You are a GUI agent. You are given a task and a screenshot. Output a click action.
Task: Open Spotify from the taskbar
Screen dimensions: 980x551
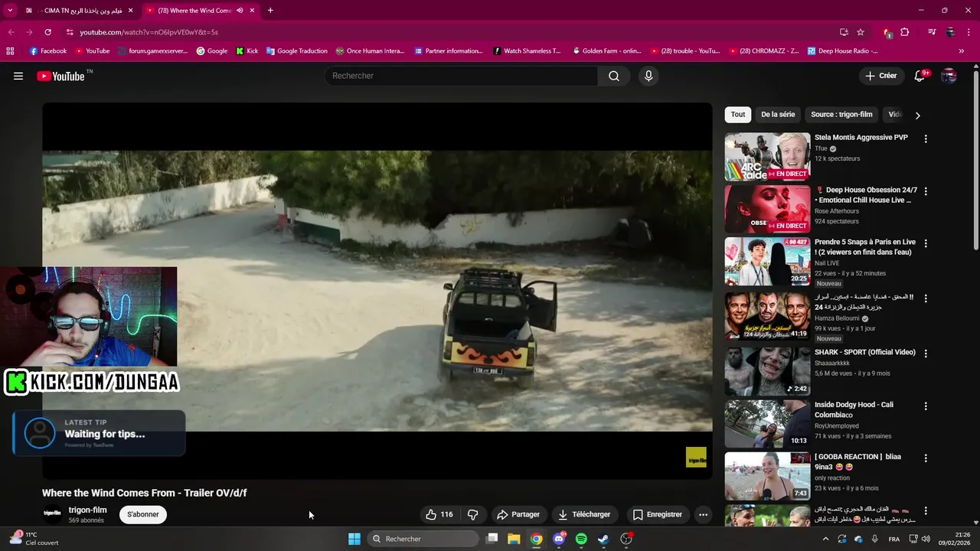point(581,539)
